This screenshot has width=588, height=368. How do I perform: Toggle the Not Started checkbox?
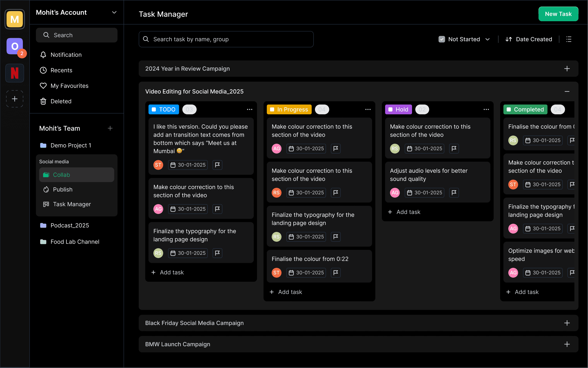point(442,39)
